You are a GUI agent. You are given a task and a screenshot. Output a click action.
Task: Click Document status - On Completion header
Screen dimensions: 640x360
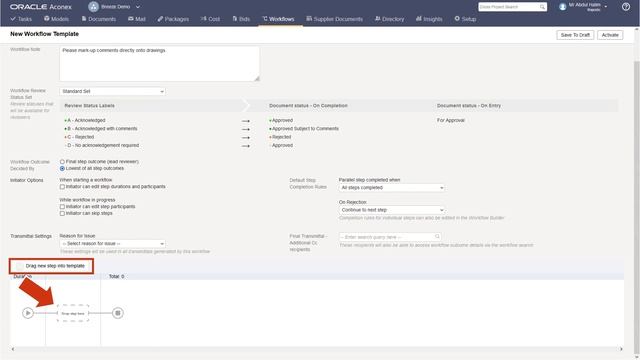tap(308, 106)
